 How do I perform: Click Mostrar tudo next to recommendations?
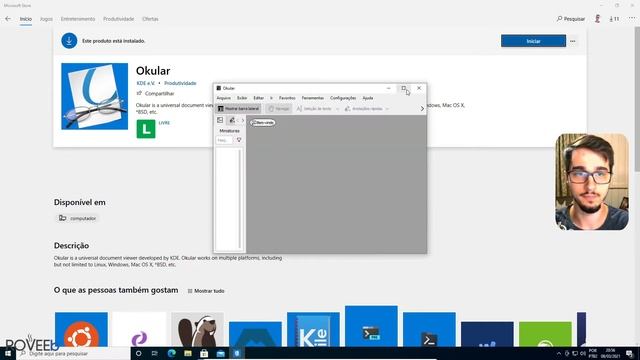(206, 291)
